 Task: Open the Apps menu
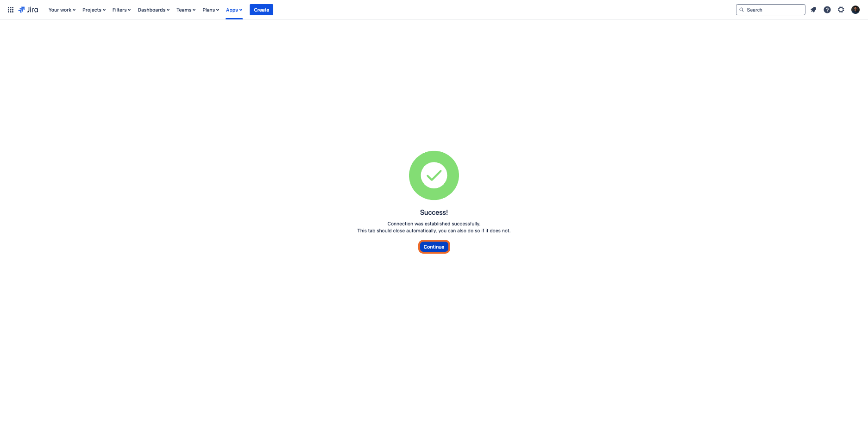click(234, 10)
